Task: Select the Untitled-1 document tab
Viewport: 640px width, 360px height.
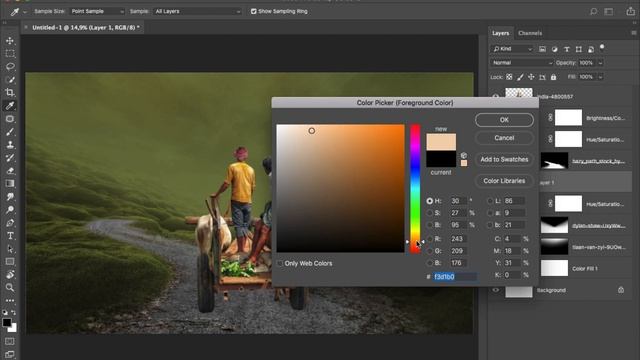Action: point(86,27)
